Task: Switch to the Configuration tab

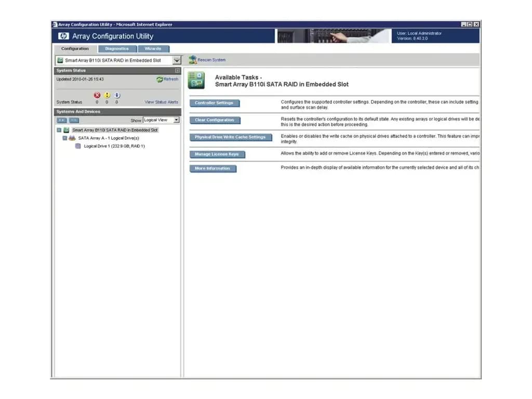Action: pyautogui.click(x=75, y=49)
